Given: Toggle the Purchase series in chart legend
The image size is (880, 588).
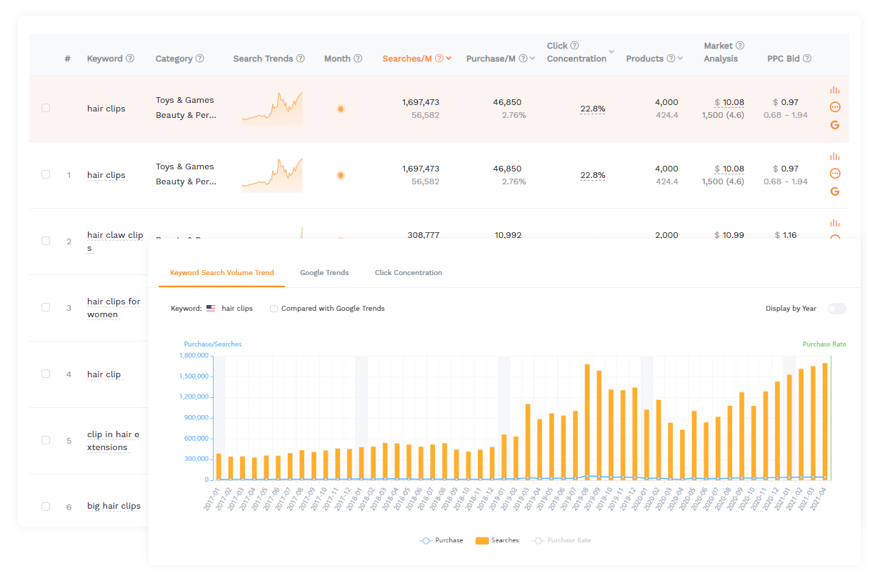Looking at the screenshot, I should (x=441, y=540).
